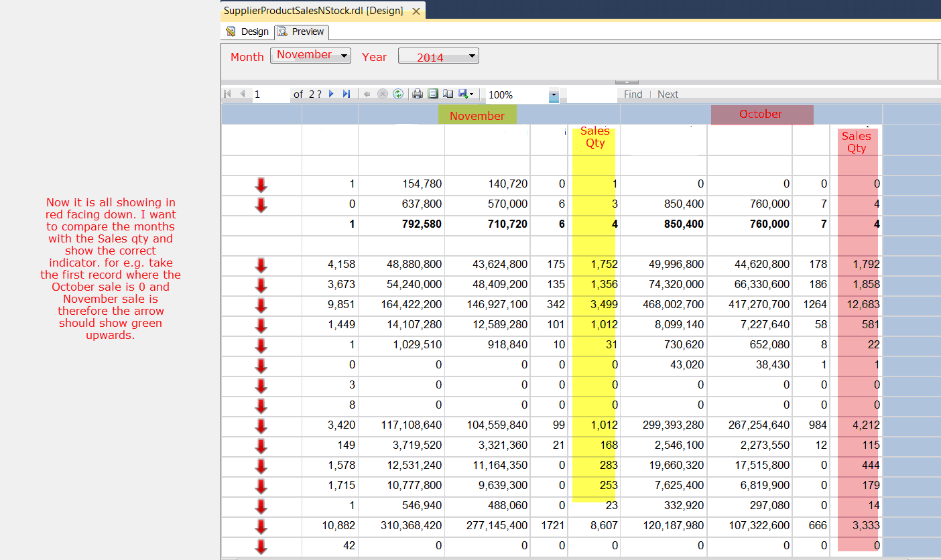Click the red arrow in the 10,777,800 row
941x560 pixels.
point(261,487)
